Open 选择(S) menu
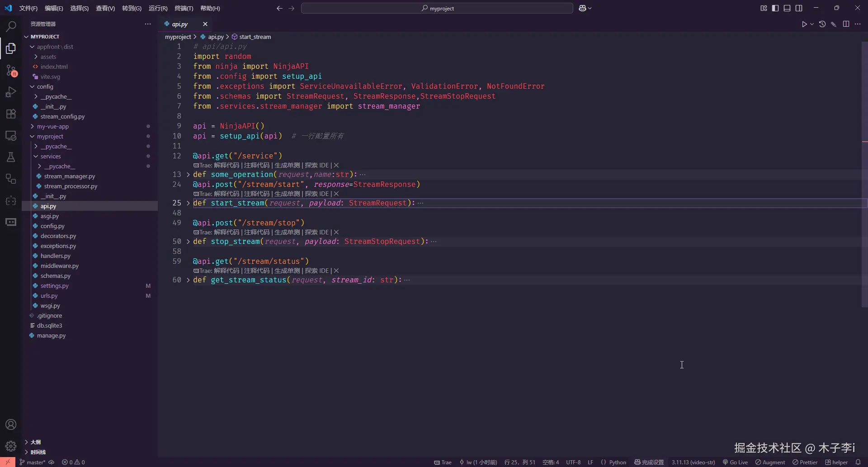 79,8
